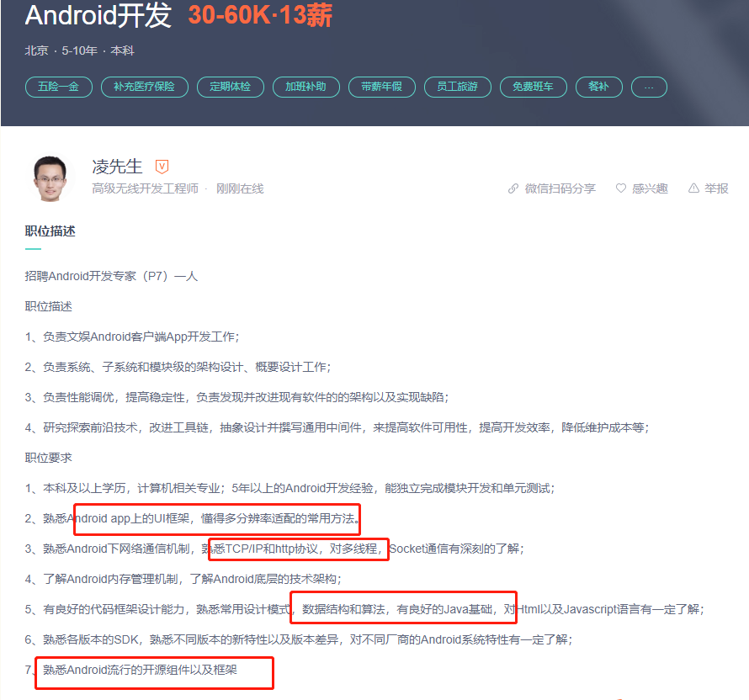Click requirement 4、了解Android内存管理机制

click(183, 579)
